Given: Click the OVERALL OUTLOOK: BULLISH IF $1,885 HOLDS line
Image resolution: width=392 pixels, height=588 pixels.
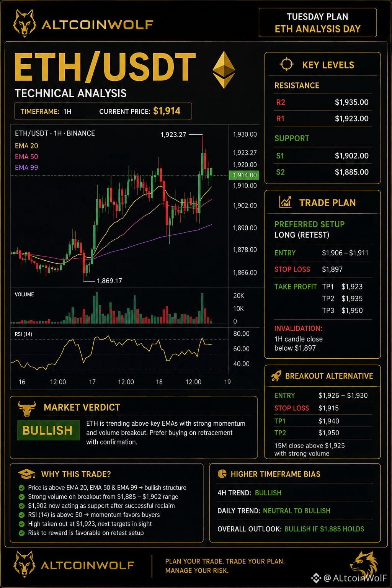Looking at the screenshot, I should click(x=291, y=529).
